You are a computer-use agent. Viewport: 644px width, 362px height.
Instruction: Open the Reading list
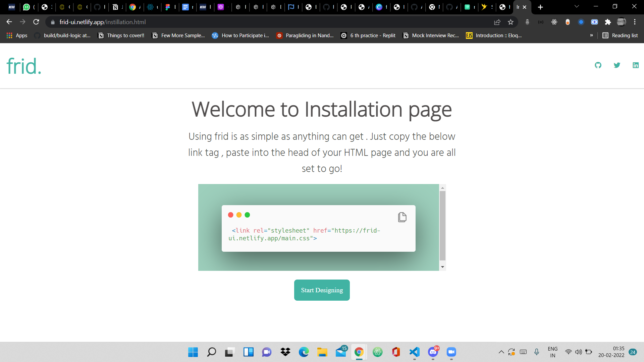(x=620, y=35)
